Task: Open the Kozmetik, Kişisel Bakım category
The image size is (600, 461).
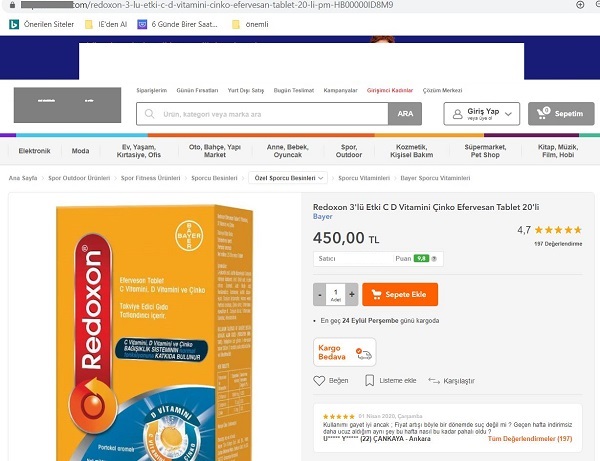Action: pos(411,151)
